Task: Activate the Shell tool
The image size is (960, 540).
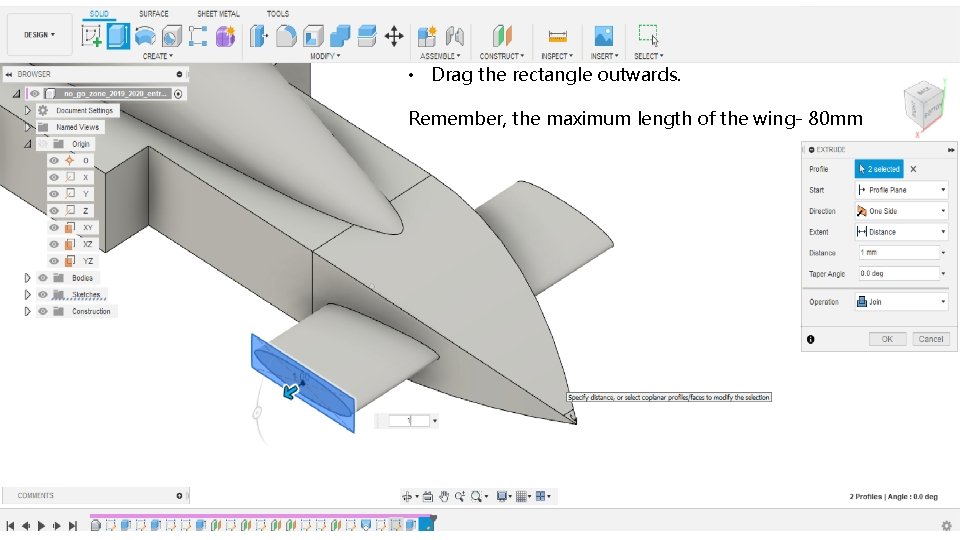Action: pos(313,36)
